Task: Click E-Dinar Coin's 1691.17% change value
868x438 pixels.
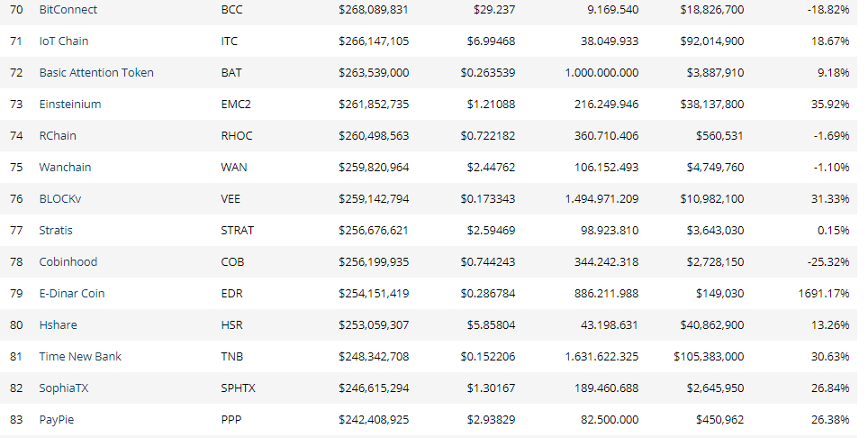Action: tap(823, 294)
